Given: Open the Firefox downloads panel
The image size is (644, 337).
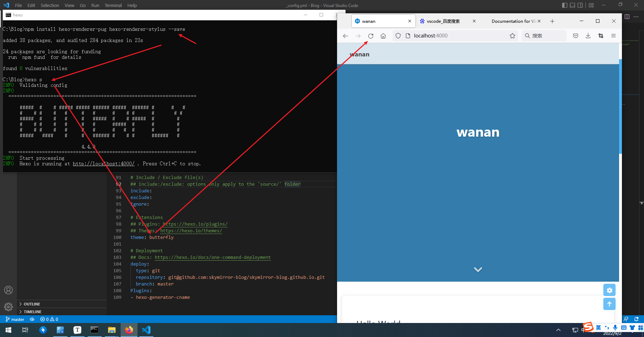Looking at the screenshot, I should (x=588, y=36).
